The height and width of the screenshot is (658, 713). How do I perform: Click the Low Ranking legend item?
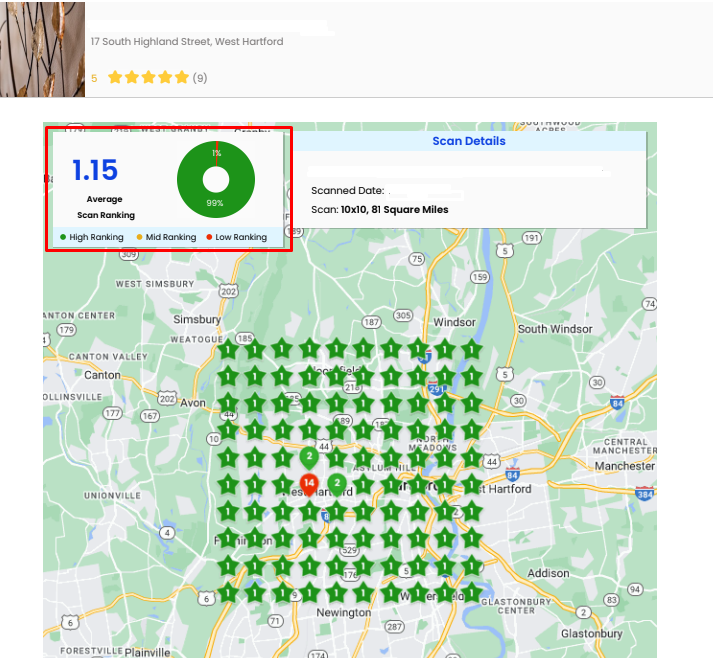pyautogui.click(x=236, y=237)
